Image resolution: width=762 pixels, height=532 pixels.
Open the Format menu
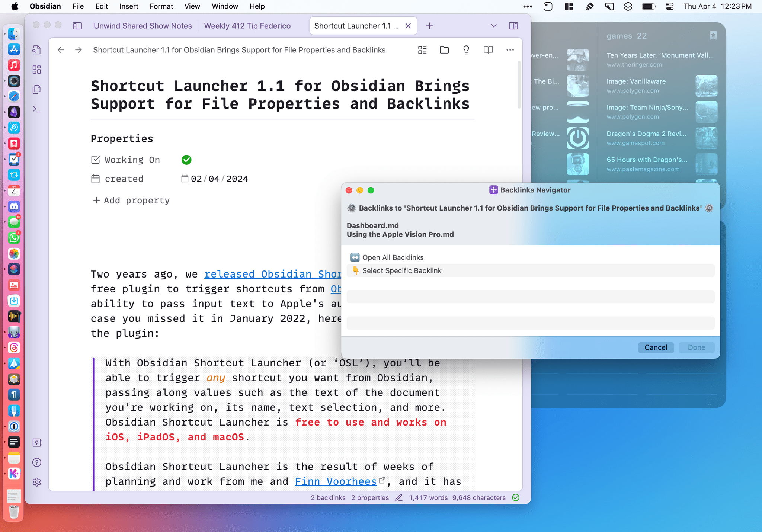[x=161, y=6]
